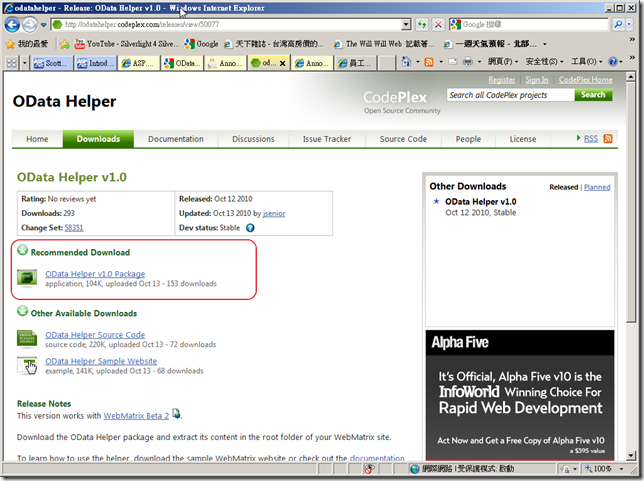
Task: Open jsenior user profile link
Action: click(x=274, y=213)
